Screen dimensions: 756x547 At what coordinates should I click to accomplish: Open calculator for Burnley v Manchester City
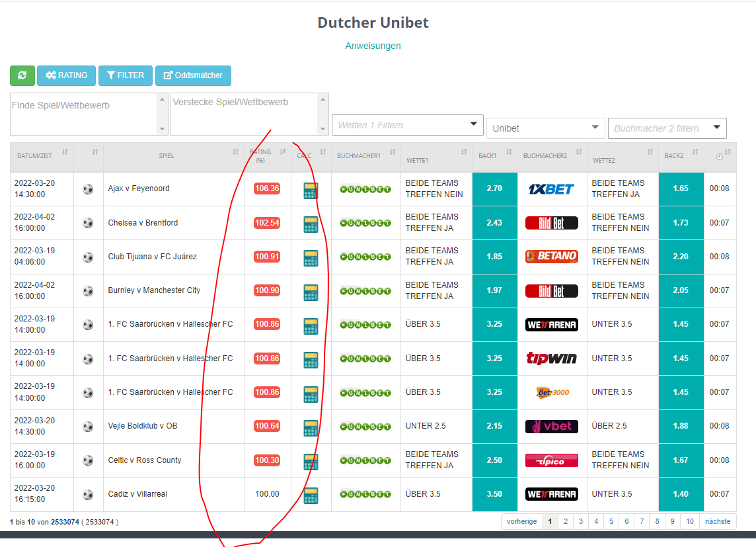[x=310, y=292]
